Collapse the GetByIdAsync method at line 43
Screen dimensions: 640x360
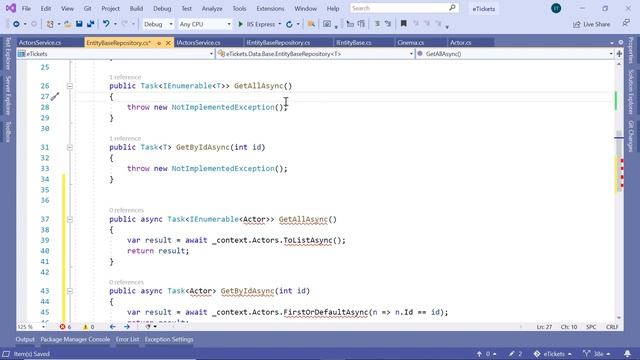point(70,291)
